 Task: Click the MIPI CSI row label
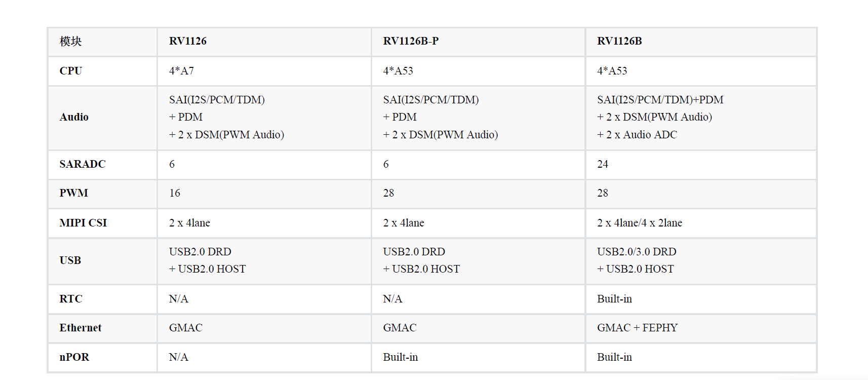(x=83, y=223)
